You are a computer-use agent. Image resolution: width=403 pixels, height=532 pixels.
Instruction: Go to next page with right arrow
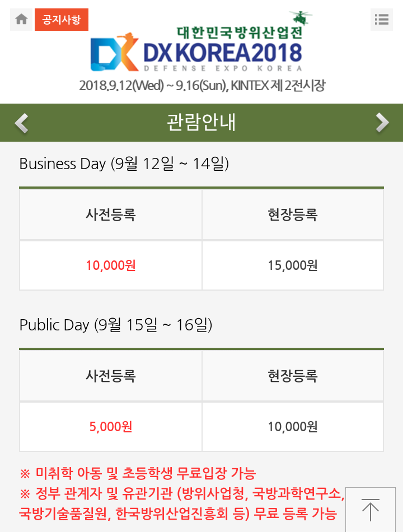pyautogui.click(x=382, y=122)
